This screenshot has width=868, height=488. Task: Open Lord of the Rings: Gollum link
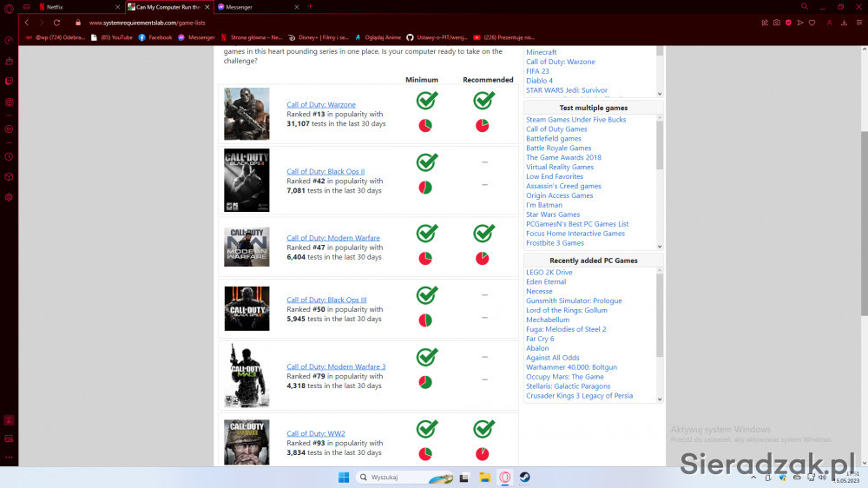pyautogui.click(x=566, y=310)
